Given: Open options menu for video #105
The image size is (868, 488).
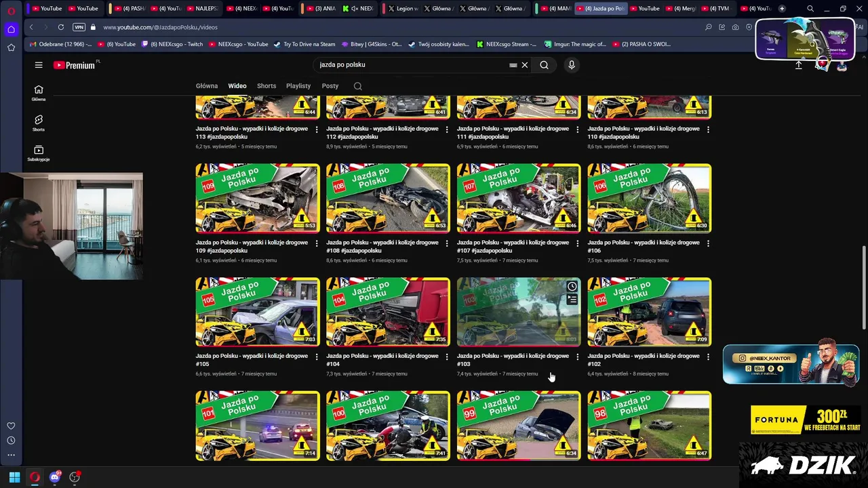Looking at the screenshot, I should tap(317, 357).
